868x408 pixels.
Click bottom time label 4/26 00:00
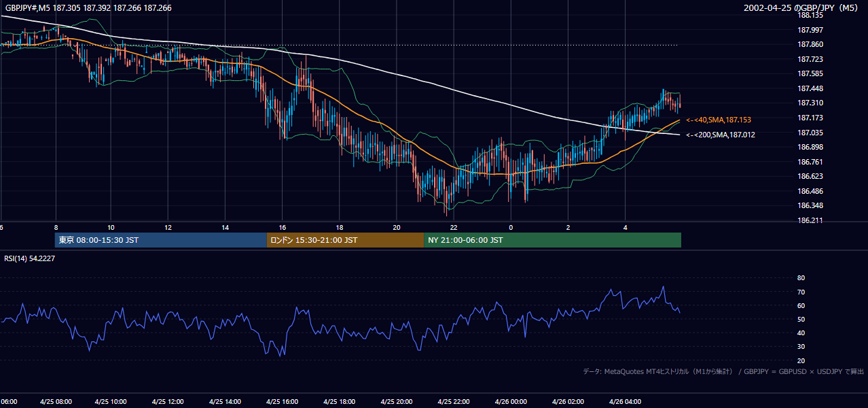click(511, 401)
